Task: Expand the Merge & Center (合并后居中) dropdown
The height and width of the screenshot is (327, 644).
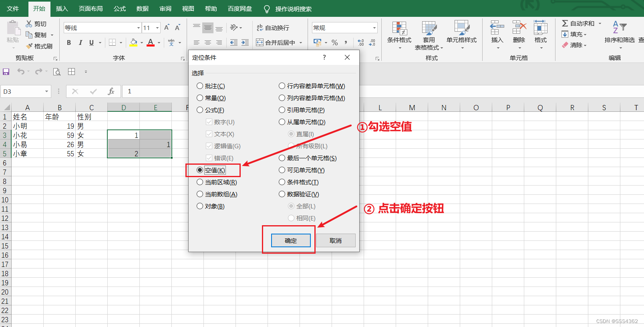Action: (x=301, y=42)
